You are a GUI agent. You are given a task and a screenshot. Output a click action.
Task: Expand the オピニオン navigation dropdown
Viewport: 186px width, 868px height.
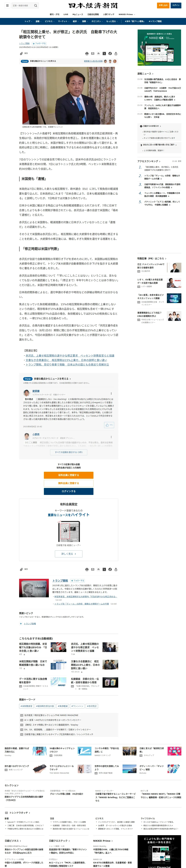pyautogui.click(x=97, y=21)
